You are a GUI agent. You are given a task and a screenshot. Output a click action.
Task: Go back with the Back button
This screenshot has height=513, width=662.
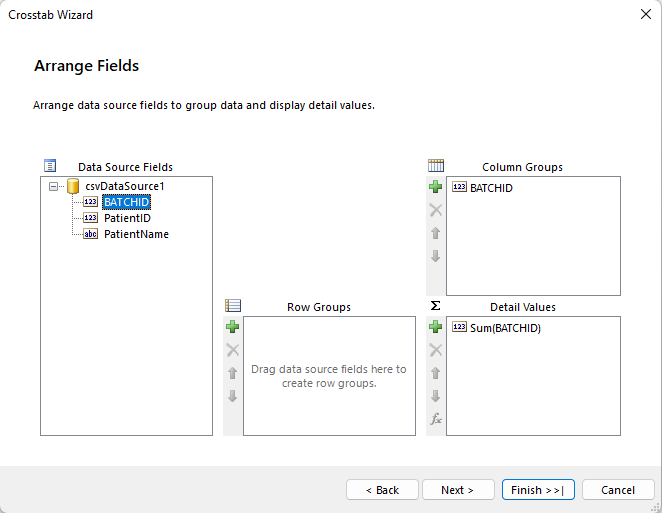[382, 490]
